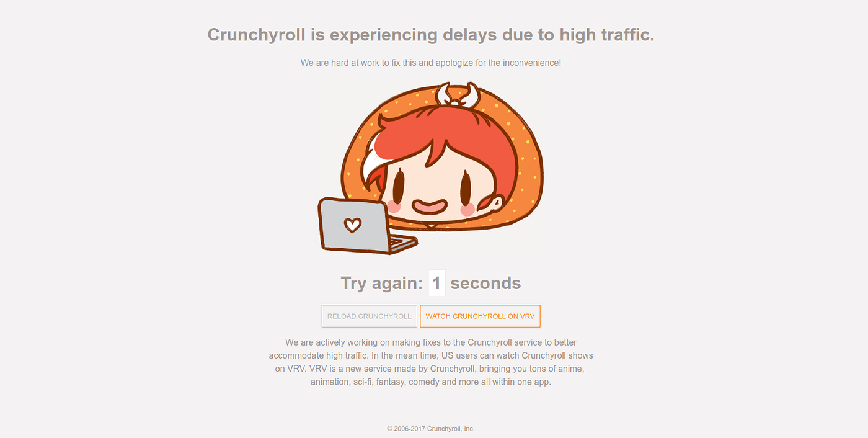Click the apology subtitle text

(431, 63)
